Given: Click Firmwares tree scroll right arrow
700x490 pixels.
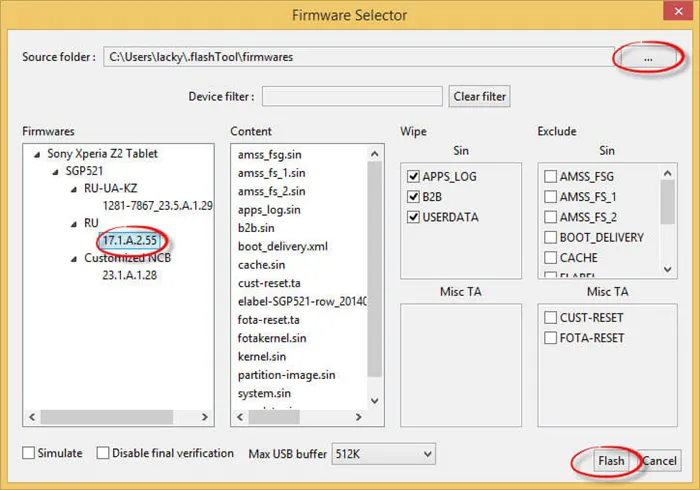Looking at the screenshot, I should pyautogui.click(x=204, y=417).
